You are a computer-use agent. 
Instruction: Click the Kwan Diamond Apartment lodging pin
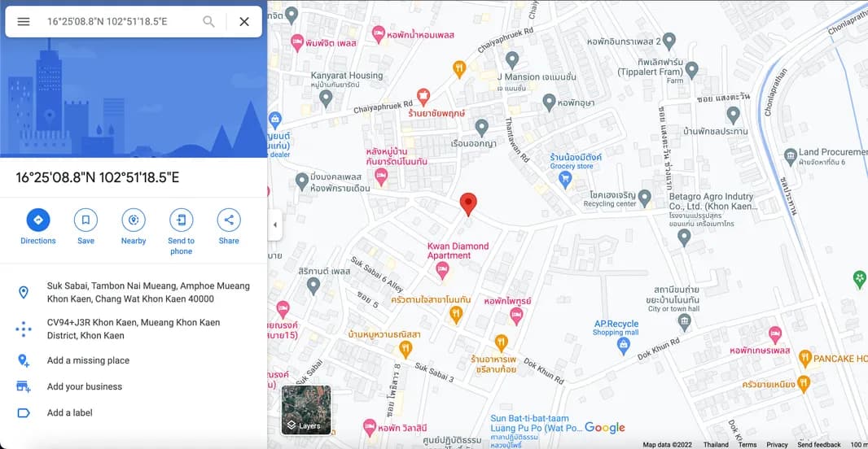pos(442,270)
